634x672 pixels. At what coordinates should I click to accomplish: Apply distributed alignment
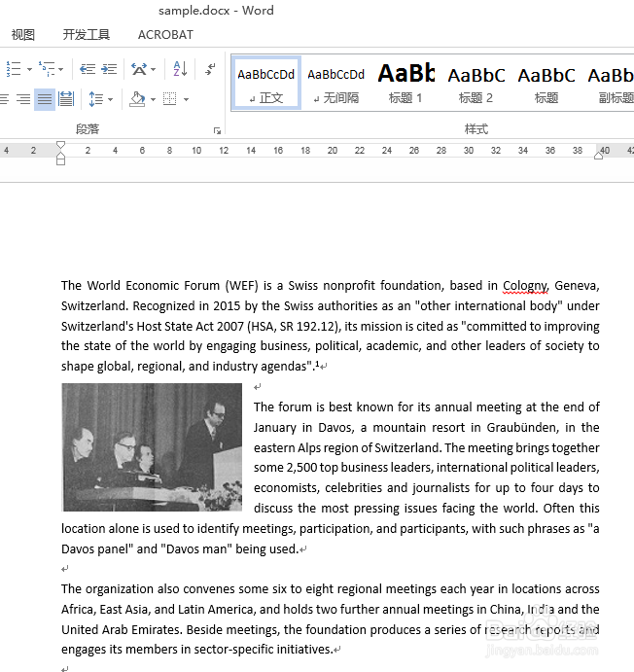[66, 99]
